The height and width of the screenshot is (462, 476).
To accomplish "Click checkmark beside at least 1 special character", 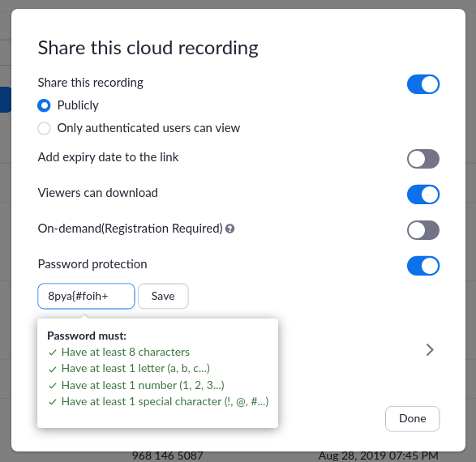I will pyautogui.click(x=53, y=402).
